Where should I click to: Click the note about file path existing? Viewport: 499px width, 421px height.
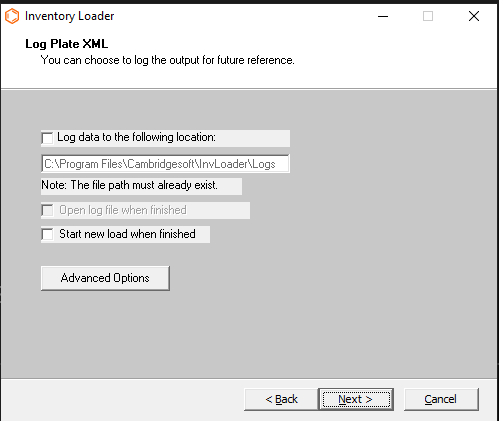[129, 185]
